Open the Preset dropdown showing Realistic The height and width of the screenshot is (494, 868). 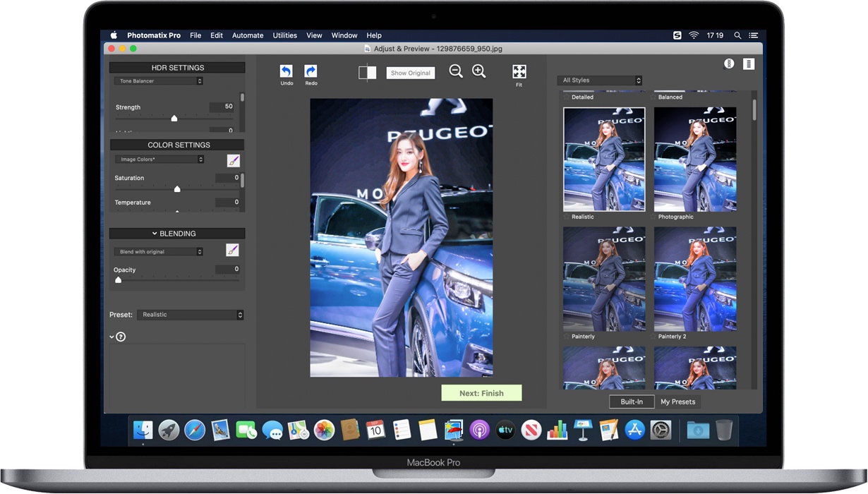(191, 315)
